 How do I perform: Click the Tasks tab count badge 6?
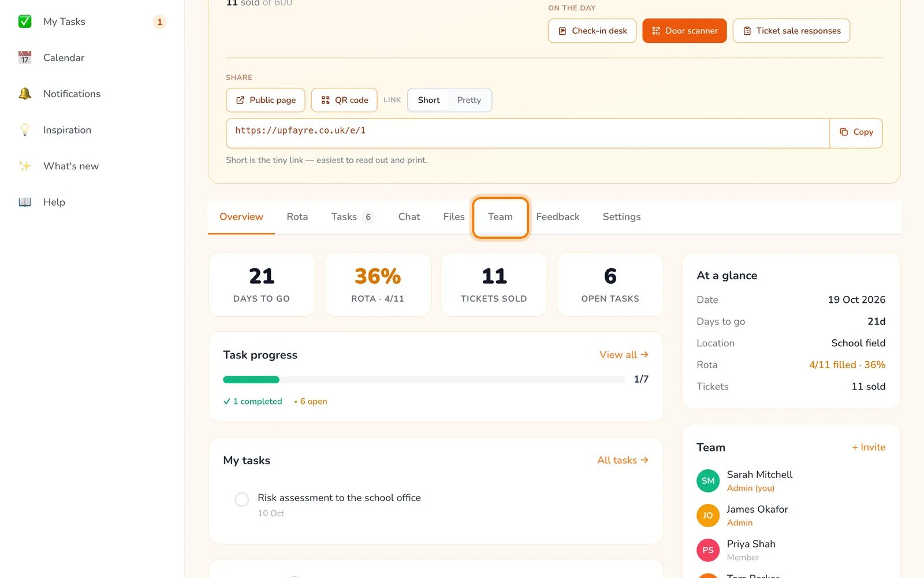368,217
